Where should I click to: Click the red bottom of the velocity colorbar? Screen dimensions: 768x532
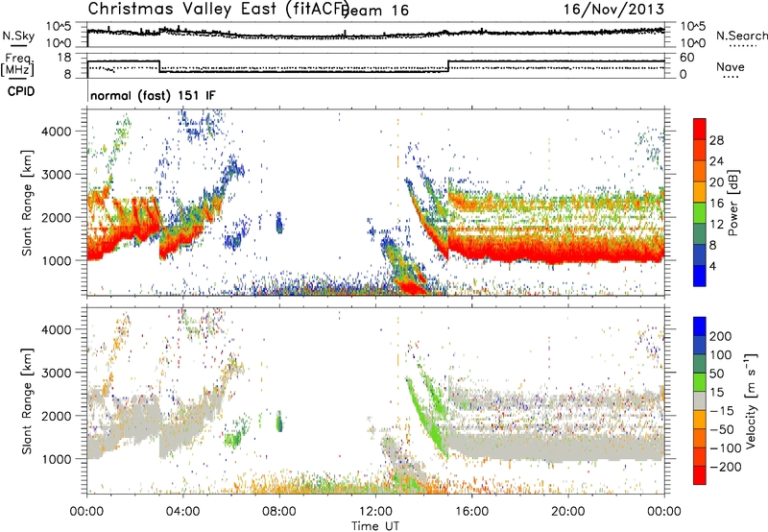tap(700, 475)
